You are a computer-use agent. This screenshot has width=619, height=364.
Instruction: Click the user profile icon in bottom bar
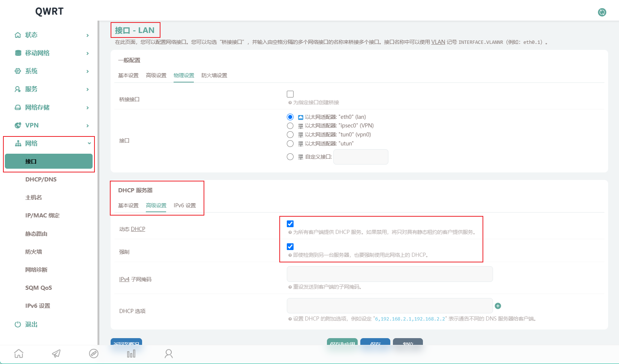(x=169, y=354)
